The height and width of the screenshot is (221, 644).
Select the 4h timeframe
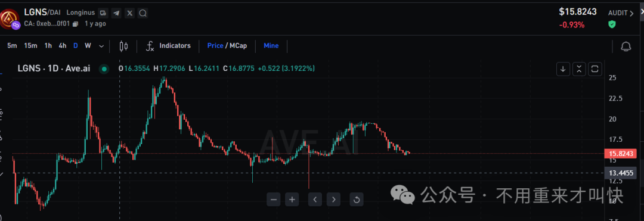click(x=63, y=46)
